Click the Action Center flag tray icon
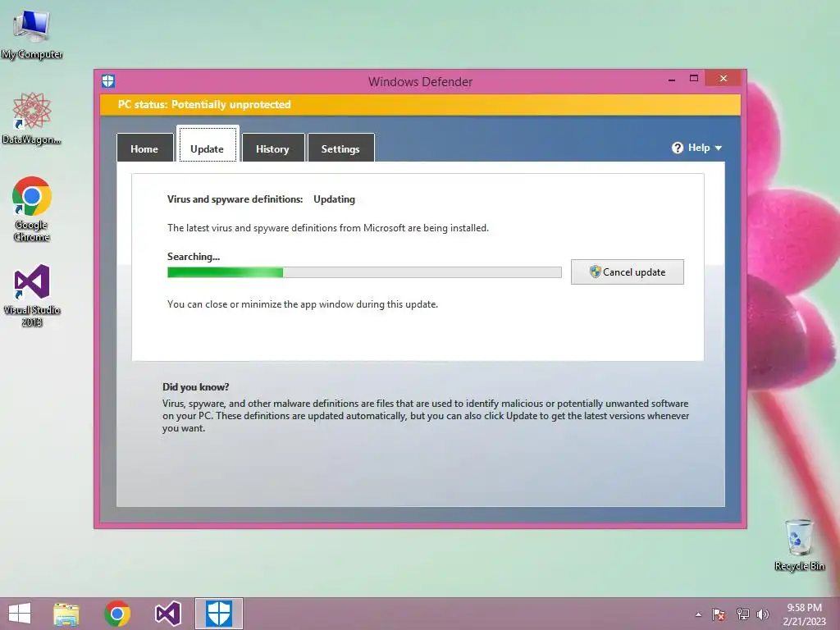 (719, 614)
